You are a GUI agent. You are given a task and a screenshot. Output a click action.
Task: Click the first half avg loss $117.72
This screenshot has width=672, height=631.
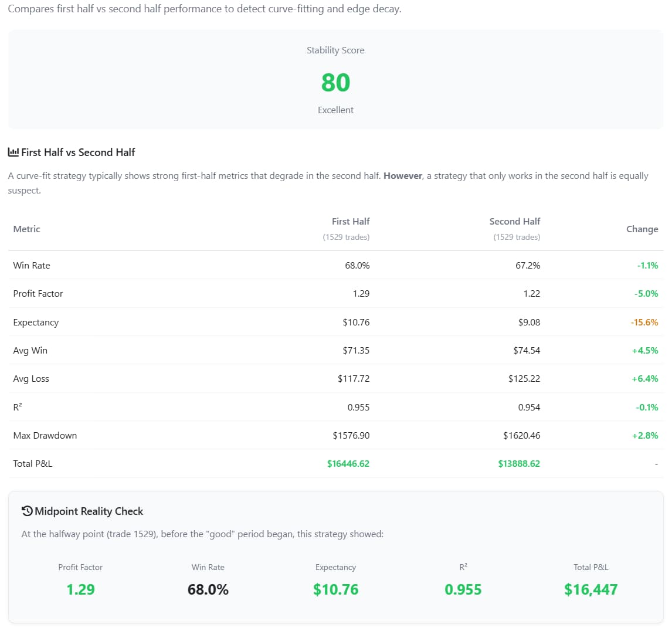(x=354, y=378)
